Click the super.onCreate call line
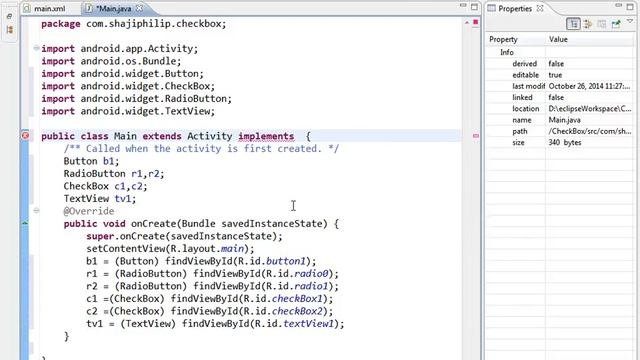 pyautogui.click(x=184, y=236)
